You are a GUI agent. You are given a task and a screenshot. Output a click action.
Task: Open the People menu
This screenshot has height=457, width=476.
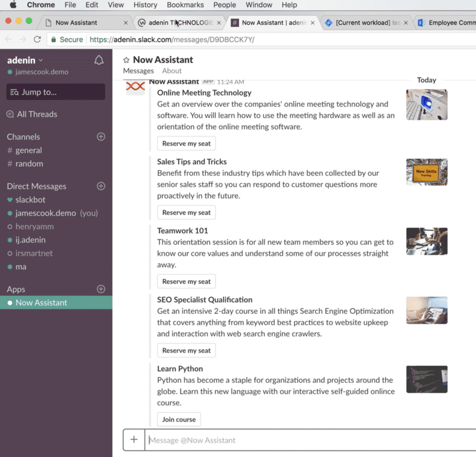point(224,5)
